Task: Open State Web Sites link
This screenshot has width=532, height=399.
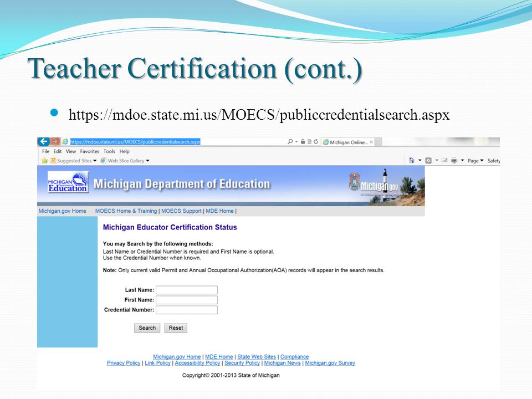Action: click(x=257, y=356)
